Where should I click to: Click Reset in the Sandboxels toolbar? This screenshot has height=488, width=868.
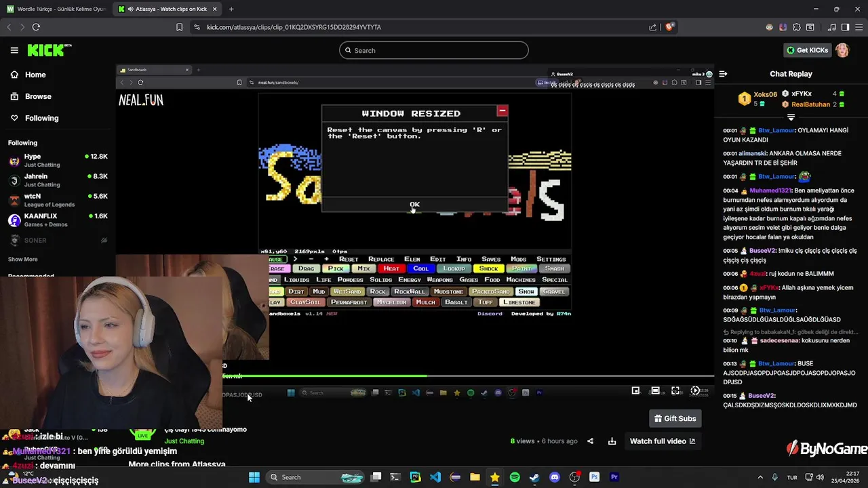tap(349, 259)
